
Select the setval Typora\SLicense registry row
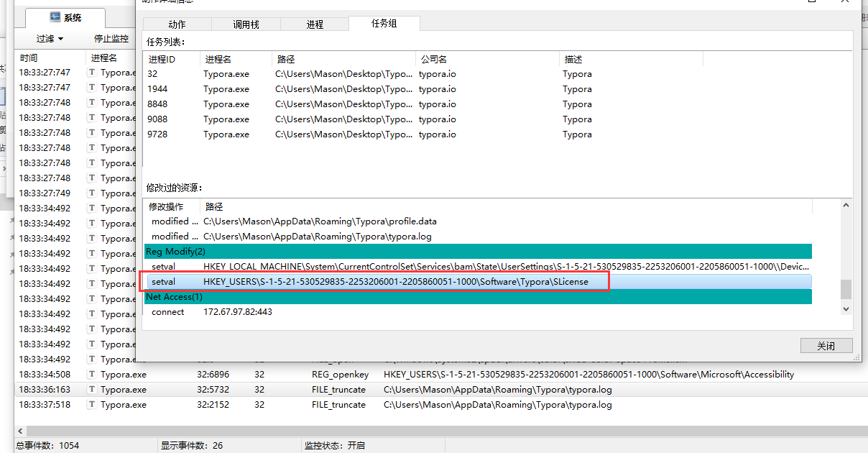[x=478, y=282]
